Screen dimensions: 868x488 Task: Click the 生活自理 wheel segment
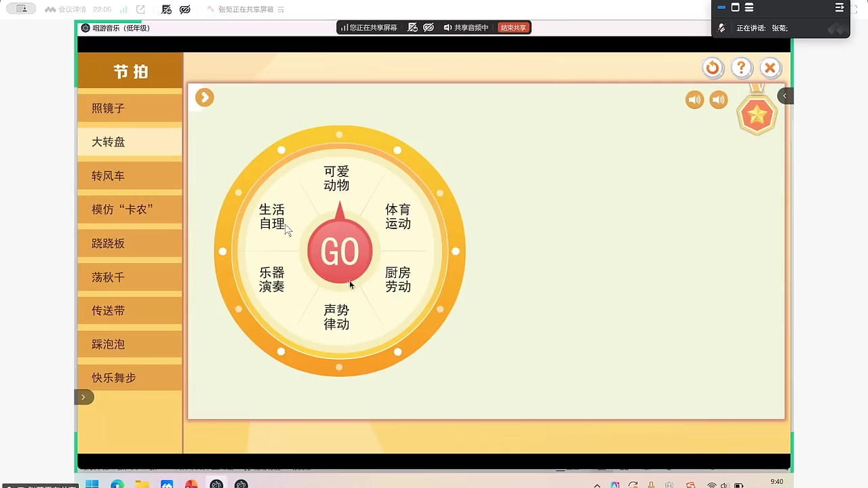[272, 216]
